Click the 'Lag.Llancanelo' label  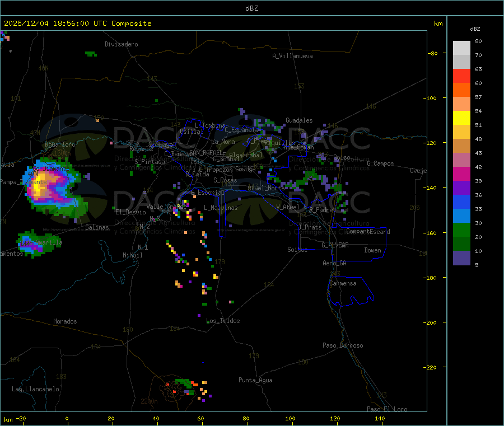click(x=35, y=389)
